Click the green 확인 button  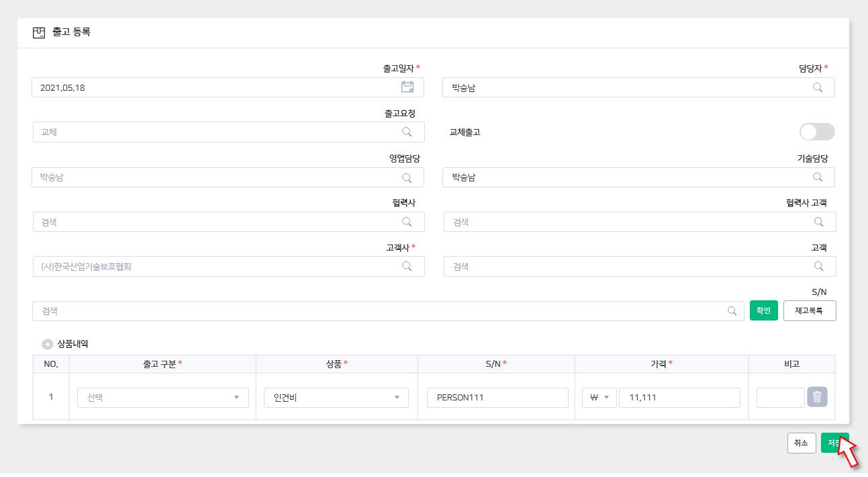point(763,310)
